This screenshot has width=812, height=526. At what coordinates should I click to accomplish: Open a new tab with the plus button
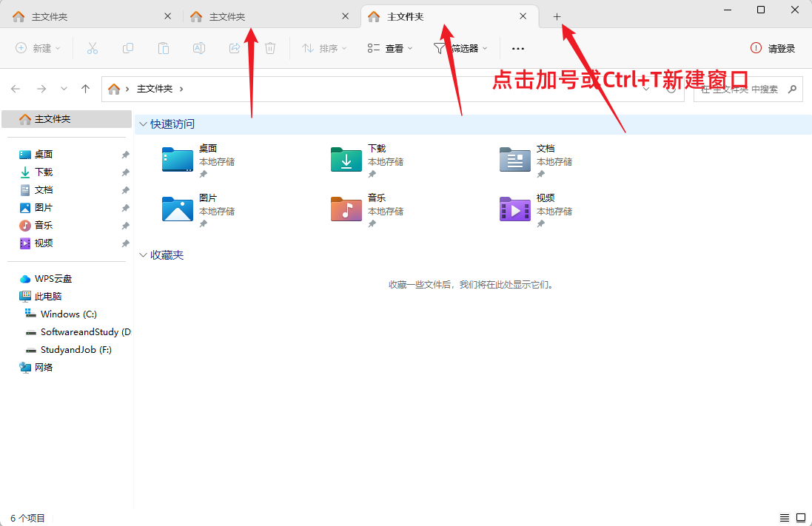point(557,16)
